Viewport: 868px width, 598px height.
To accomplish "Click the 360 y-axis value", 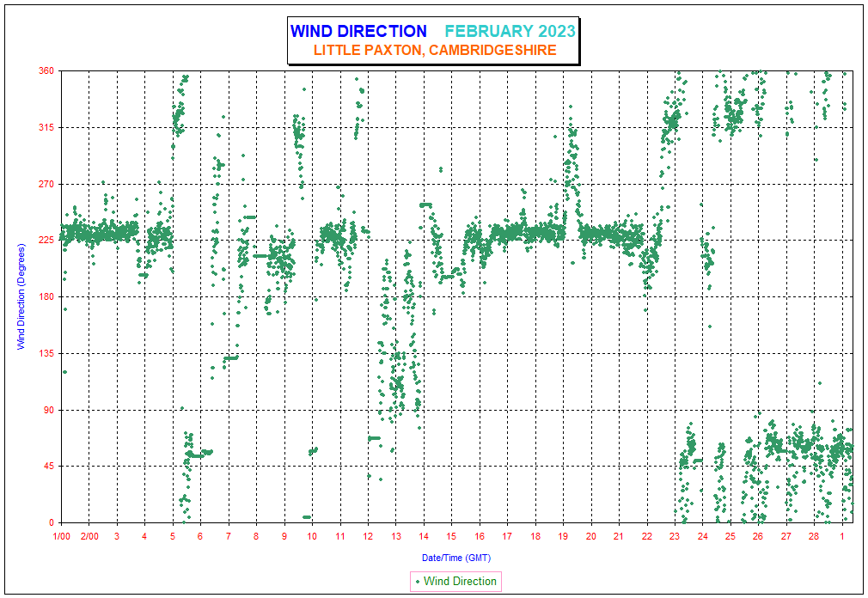I will click(x=46, y=70).
